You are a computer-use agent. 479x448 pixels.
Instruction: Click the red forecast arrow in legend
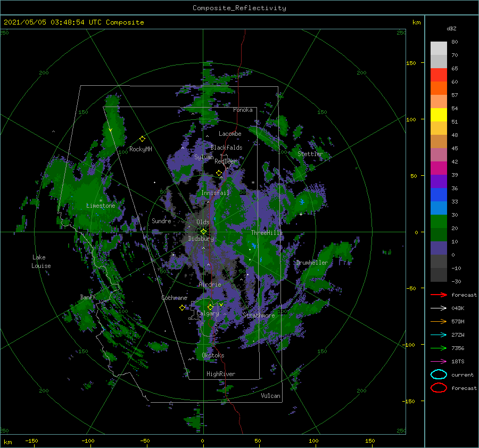(x=439, y=295)
